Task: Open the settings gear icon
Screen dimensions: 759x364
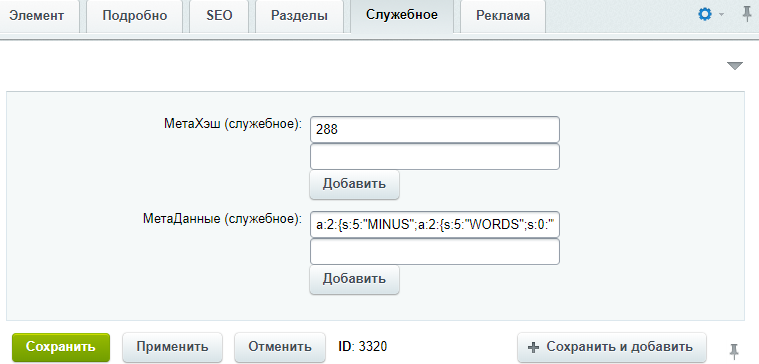Action: click(x=705, y=15)
